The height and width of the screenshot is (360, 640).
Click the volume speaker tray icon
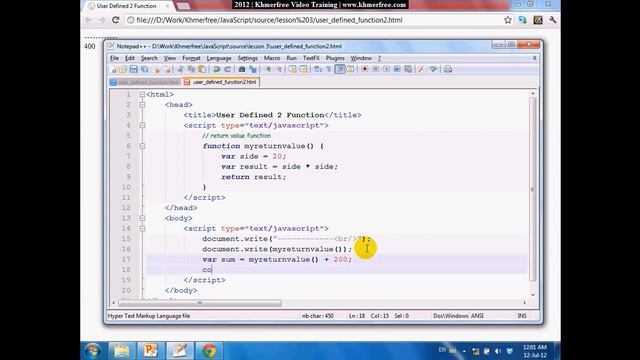point(498,351)
